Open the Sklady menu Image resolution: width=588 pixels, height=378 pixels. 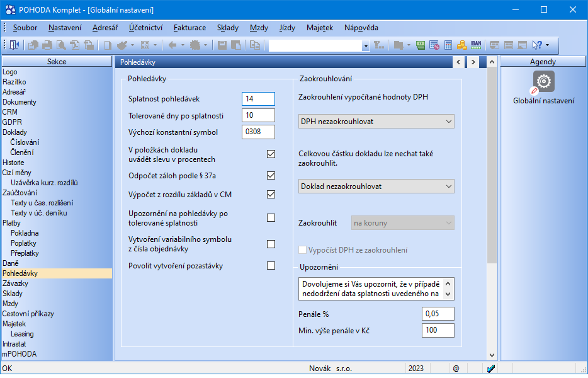pos(228,27)
